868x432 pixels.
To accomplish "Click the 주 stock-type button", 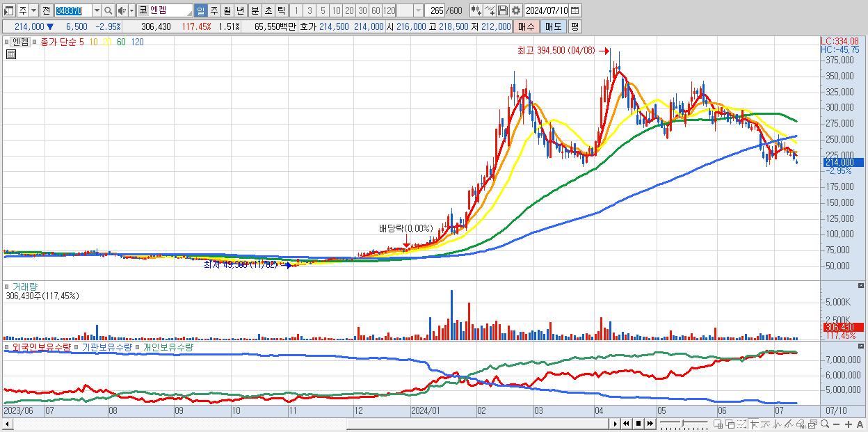I will click(x=22, y=10).
